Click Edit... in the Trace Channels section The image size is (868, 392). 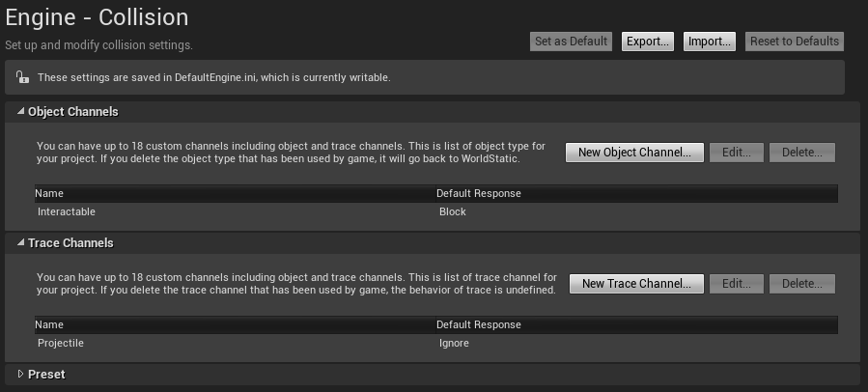(x=737, y=284)
